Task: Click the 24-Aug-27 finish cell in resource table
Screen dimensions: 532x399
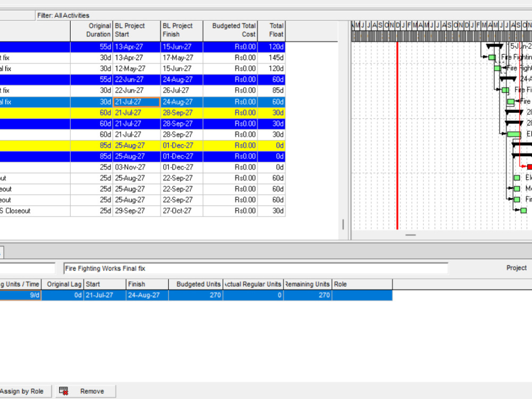Action: coord(147,295)
